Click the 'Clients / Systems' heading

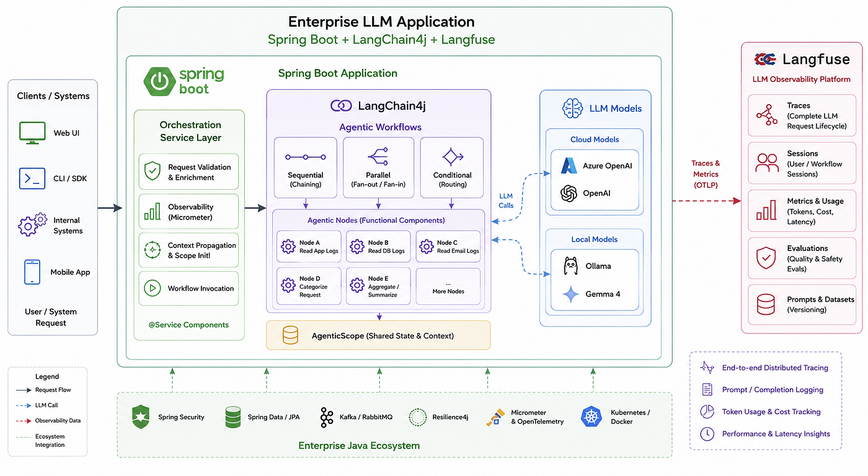click(x=53, y=96)
